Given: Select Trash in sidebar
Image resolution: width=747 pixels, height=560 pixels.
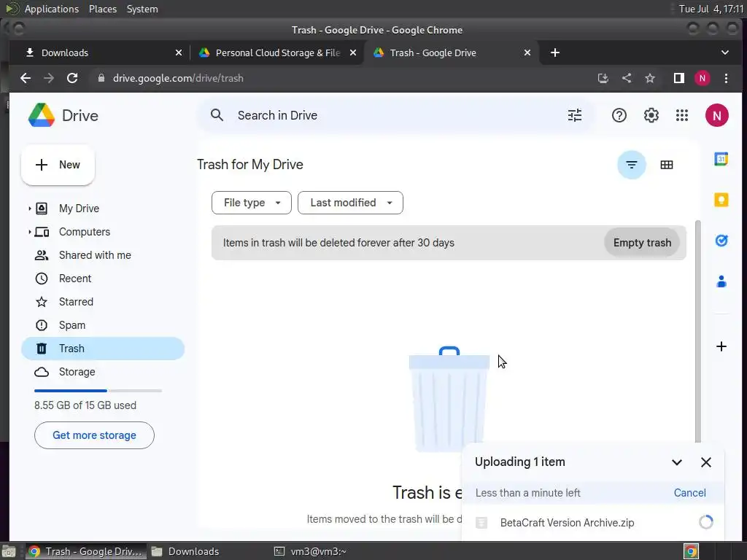Looking at the screenshot, I should pyautogui.click(x=103, y=349).
